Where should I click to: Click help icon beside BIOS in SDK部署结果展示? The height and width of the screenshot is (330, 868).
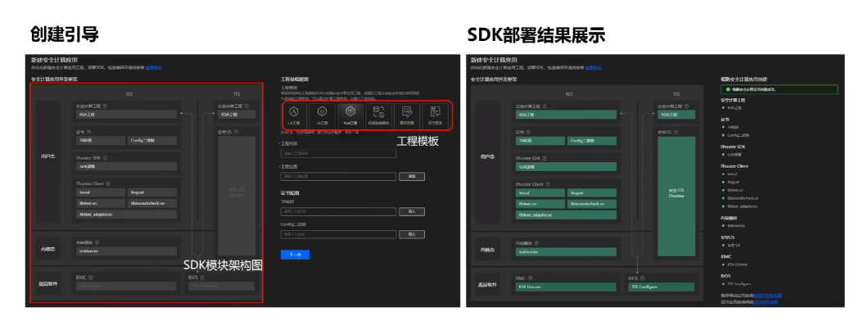point(644,278)
